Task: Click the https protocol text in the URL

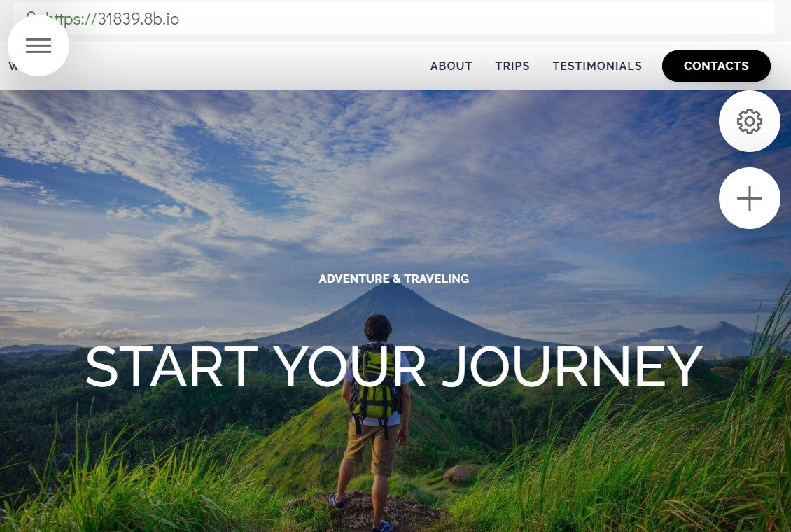Action: click(x=64, y=19)
